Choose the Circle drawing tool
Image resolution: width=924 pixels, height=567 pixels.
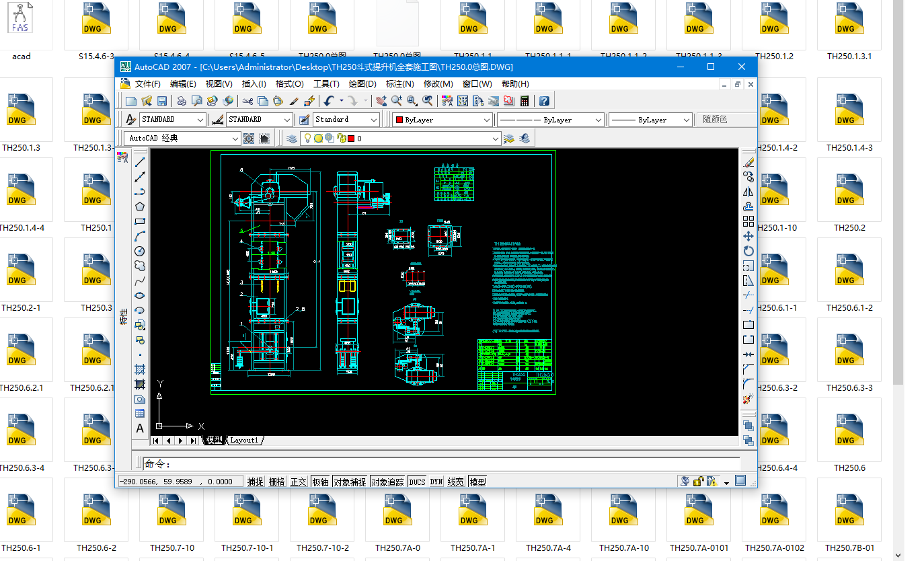click(140, 251)
